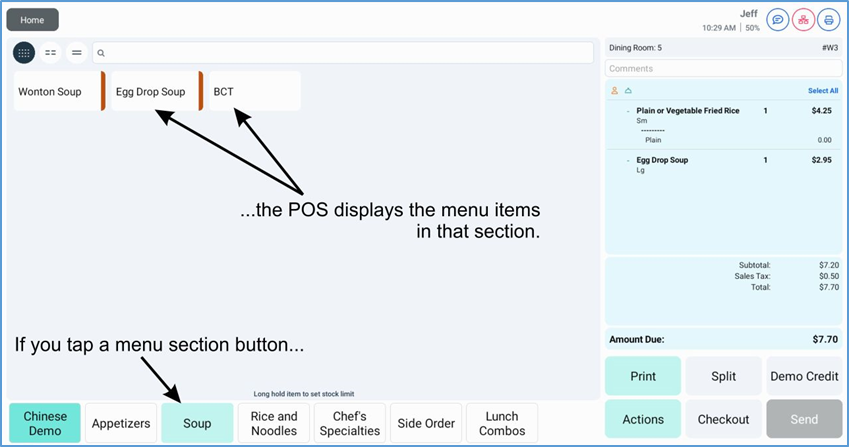
Task: Click the blue serving dish icon
Action: pos(628,91)
